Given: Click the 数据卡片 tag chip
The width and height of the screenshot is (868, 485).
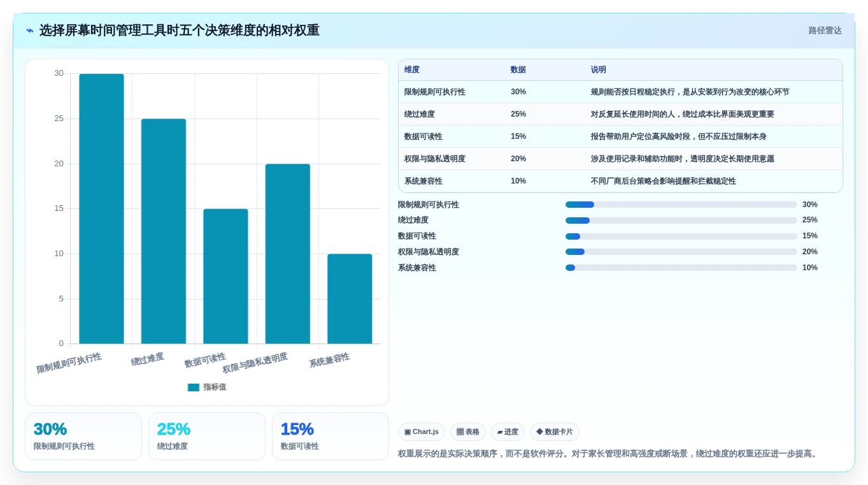Looking at the screenshot, I should click(x=555, y=432).
